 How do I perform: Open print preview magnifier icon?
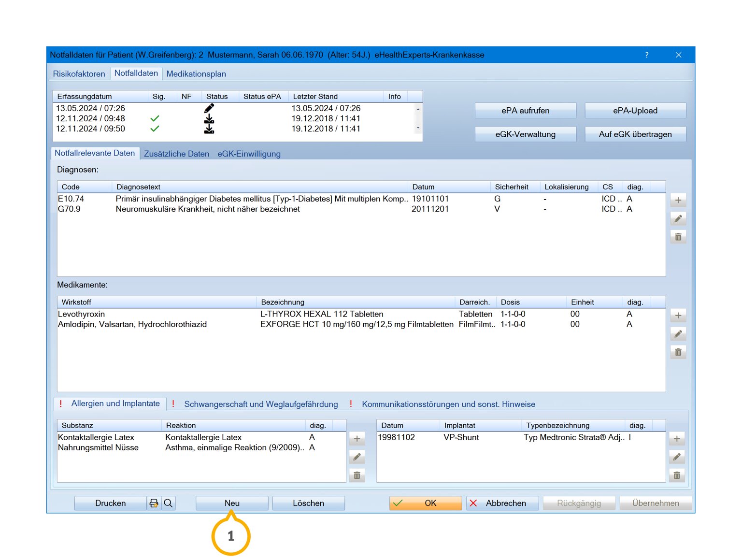pos(168,503)
